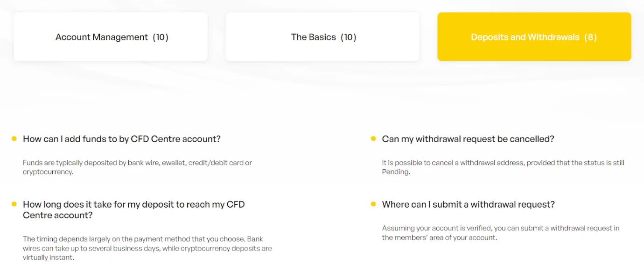Click answer mentioning members' area
This screenshot has height=266, width=644.
(501, 233)
